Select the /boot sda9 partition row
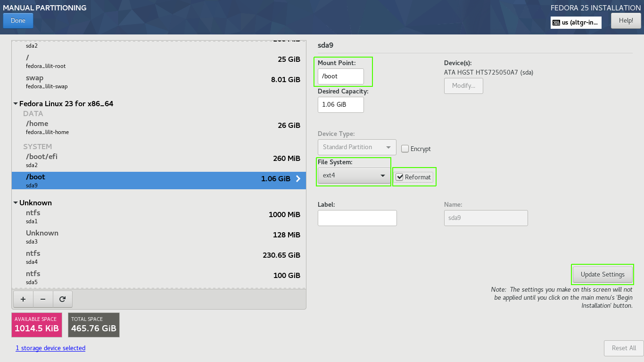Screen dimensions: 644x362 [159, 181]
